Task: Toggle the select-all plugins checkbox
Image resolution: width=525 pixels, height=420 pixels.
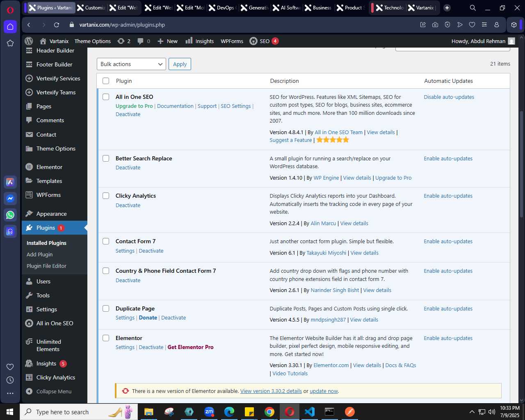Action: click(106, 81)
